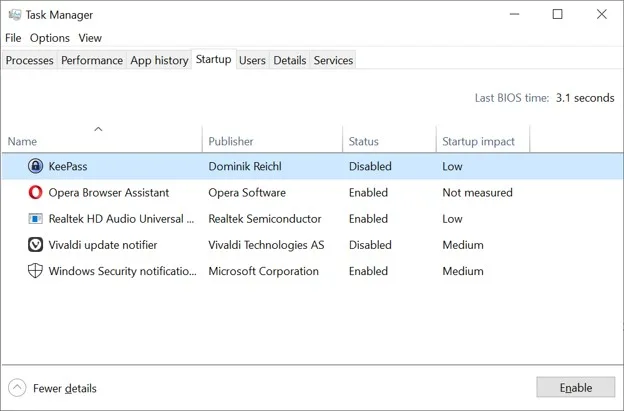This screenshot has height=411, width=624.
Task: Click the Not measured impact cell
Action: pyautogui.click(x=477, y=193)
